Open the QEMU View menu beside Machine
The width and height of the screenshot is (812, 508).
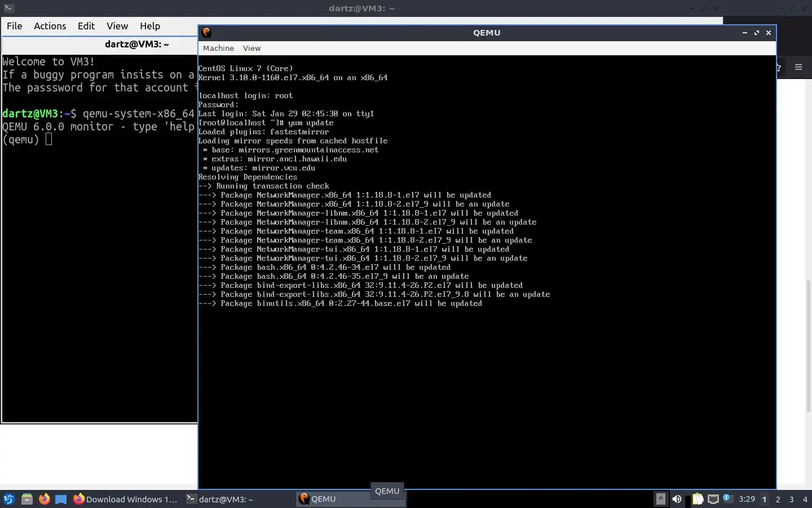coord(251,49)
